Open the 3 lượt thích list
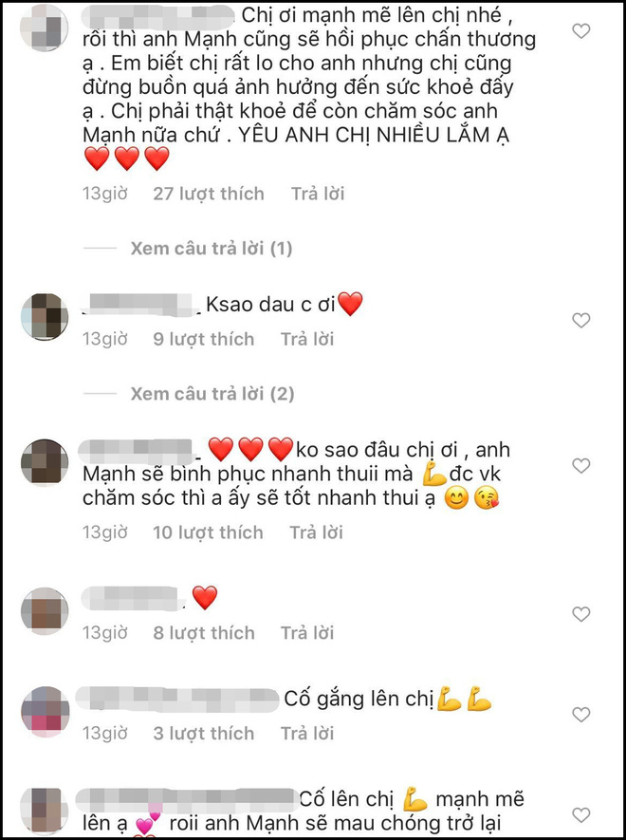The height and width of the screenshot is (840, 626). coord(204,734)
